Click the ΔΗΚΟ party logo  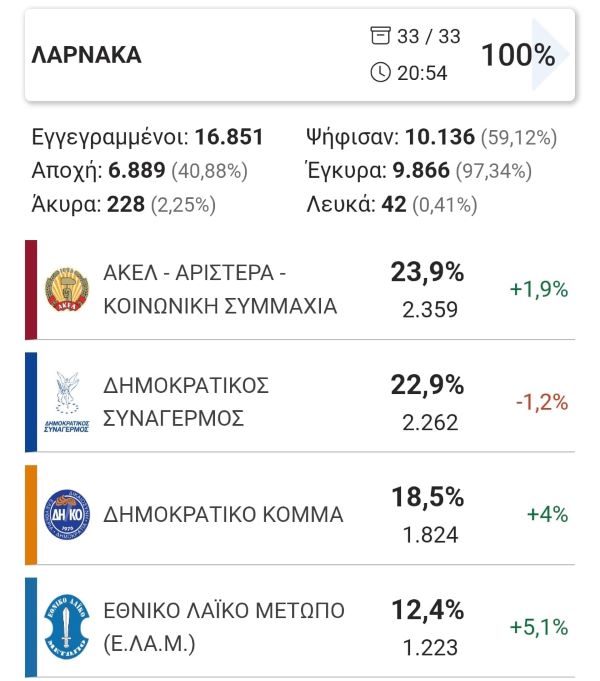click(67, 515)
